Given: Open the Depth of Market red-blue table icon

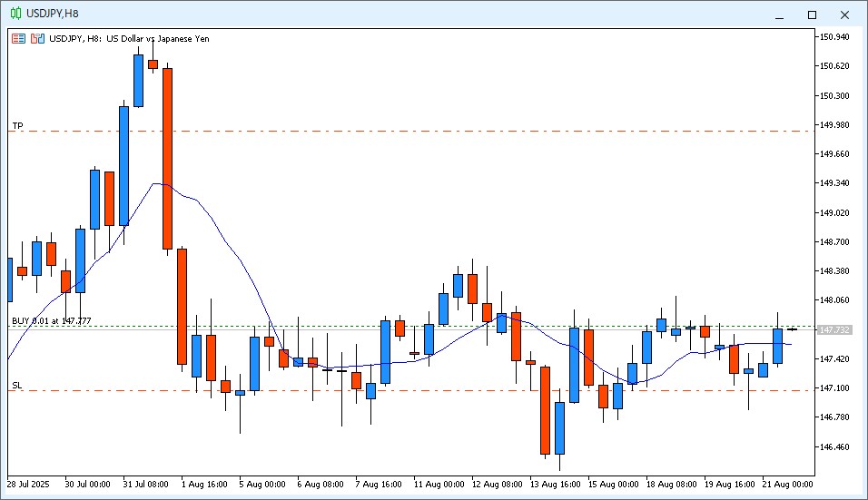Looking at the screenshot, I should click(19, 39).
